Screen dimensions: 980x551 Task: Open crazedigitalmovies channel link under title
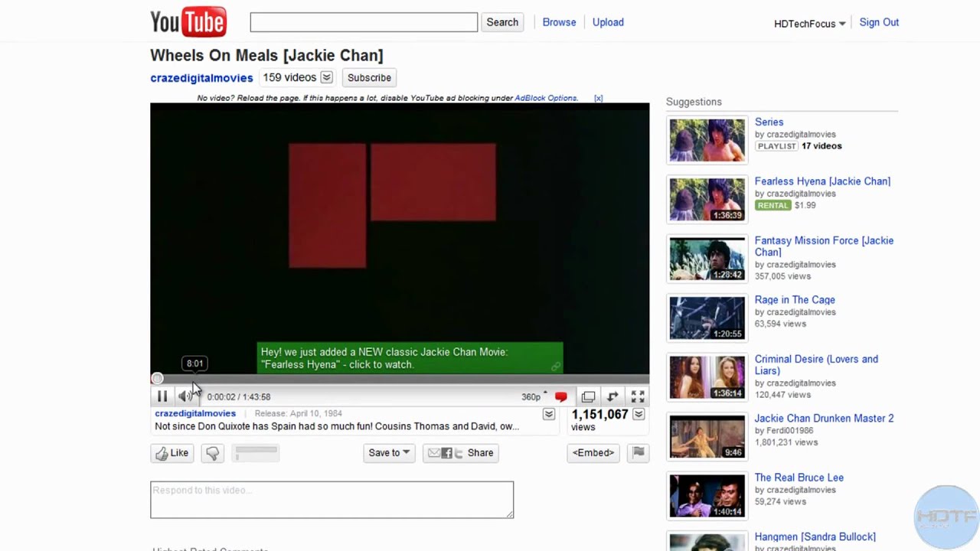[x=201, y=78]
